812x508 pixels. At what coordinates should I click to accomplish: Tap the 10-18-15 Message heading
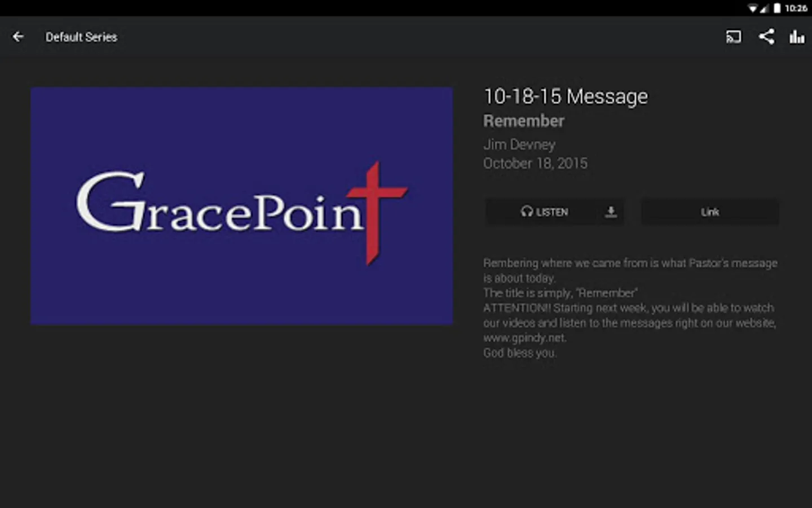coord(566,97)
